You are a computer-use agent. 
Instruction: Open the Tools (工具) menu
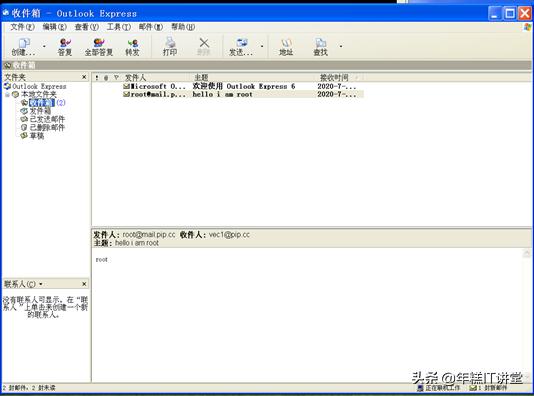pyautogui.click(x=119, y=27)
